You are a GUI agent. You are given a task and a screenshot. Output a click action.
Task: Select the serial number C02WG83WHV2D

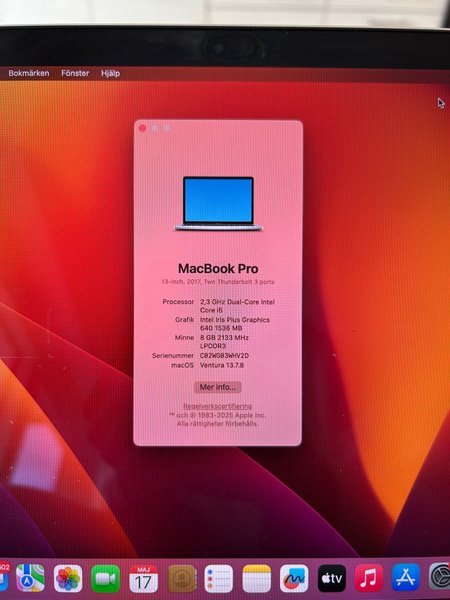tap(224, 355)
